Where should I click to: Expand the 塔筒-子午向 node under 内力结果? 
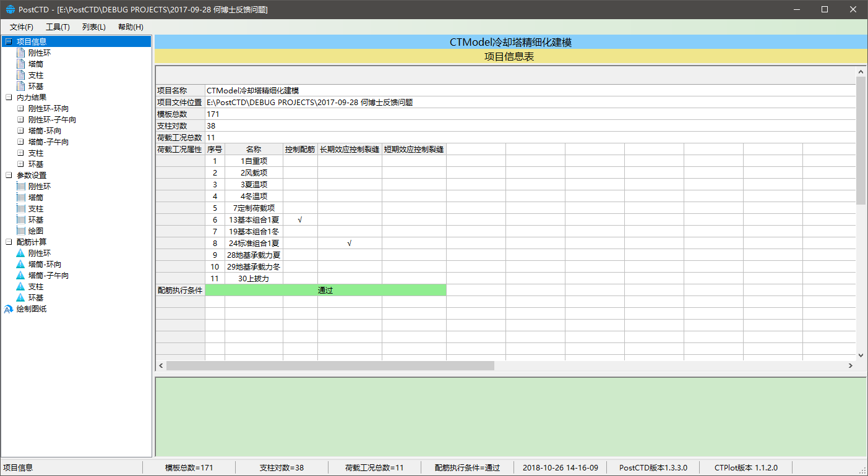click(x=20, y=142)
